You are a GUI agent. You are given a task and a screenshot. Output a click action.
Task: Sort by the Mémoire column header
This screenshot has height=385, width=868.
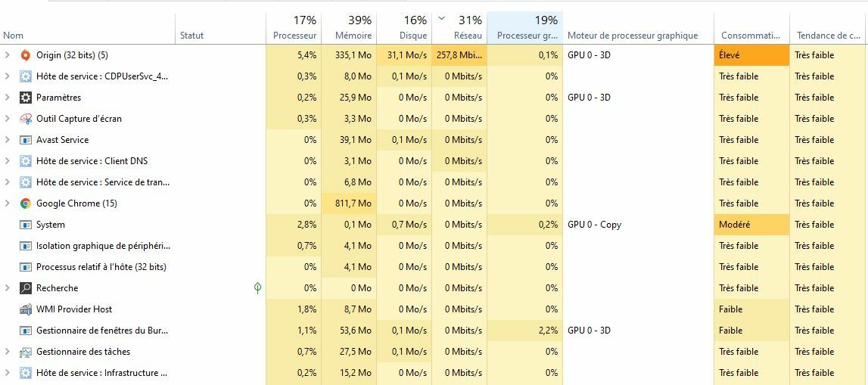point(353,35)
